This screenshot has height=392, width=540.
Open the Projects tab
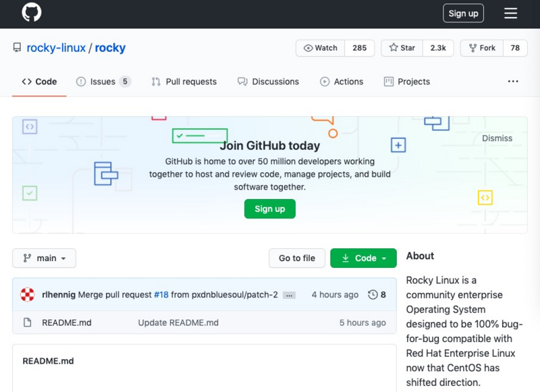coord(407,82)
